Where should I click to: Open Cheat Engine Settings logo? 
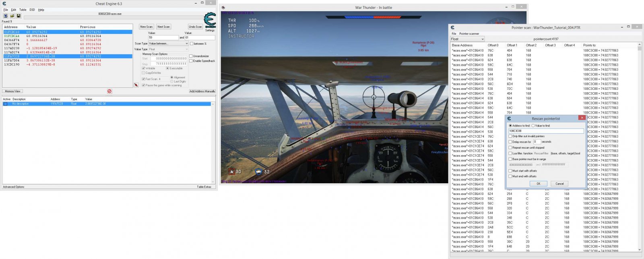click(210, 21)
